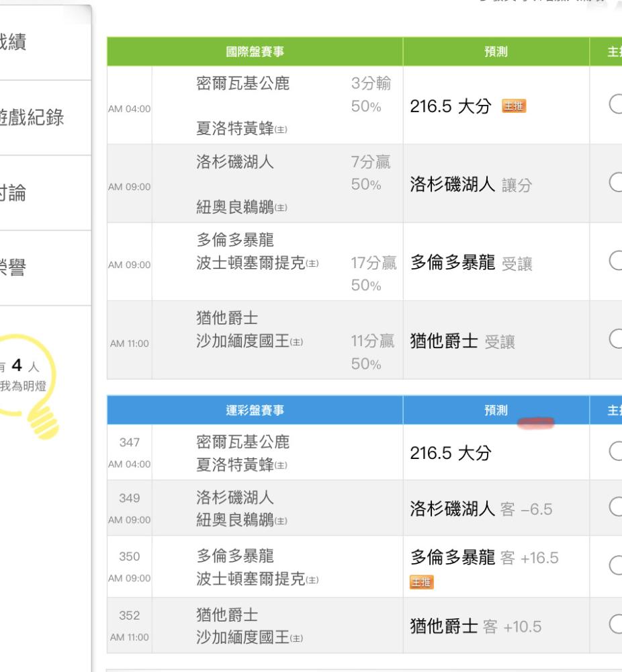Click game number 349

130,498
